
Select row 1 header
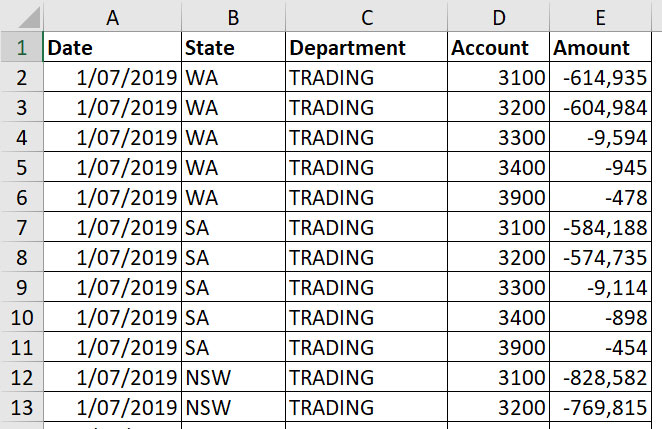(x=21, y=47)
